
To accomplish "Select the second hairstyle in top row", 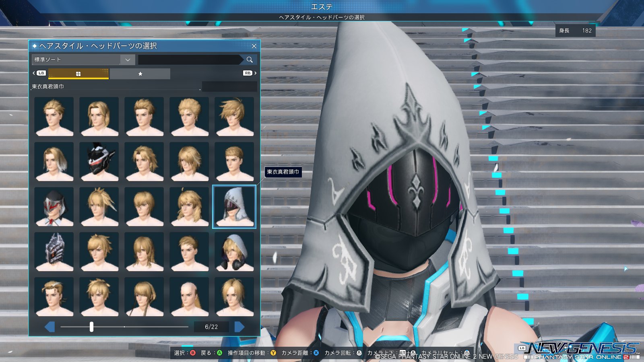I will [99, 116].
